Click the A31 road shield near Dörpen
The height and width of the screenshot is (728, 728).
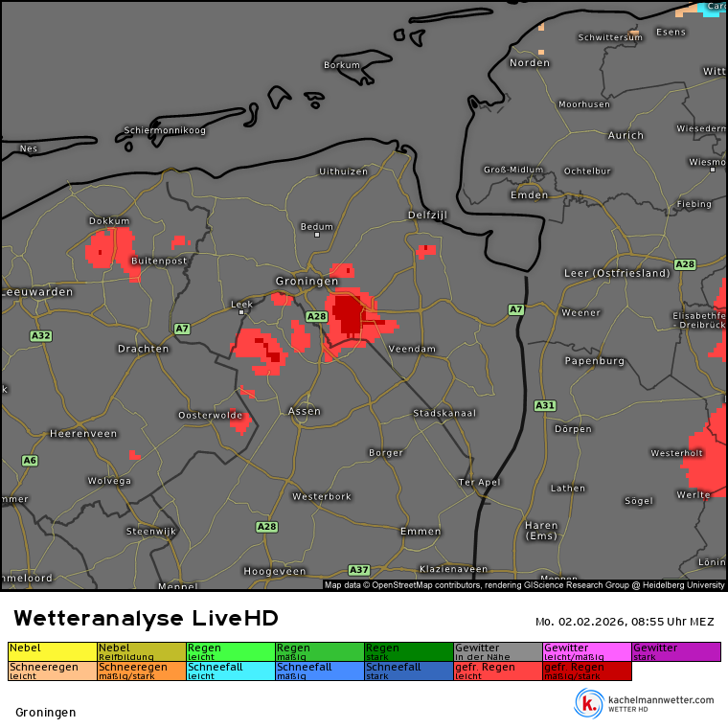(545, 406)
